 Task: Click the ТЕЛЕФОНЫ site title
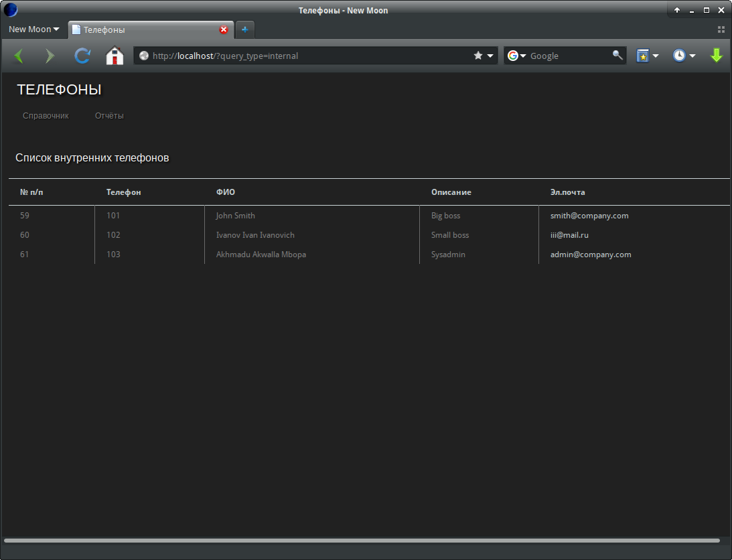pyautogui.click(x=60, y=89)
